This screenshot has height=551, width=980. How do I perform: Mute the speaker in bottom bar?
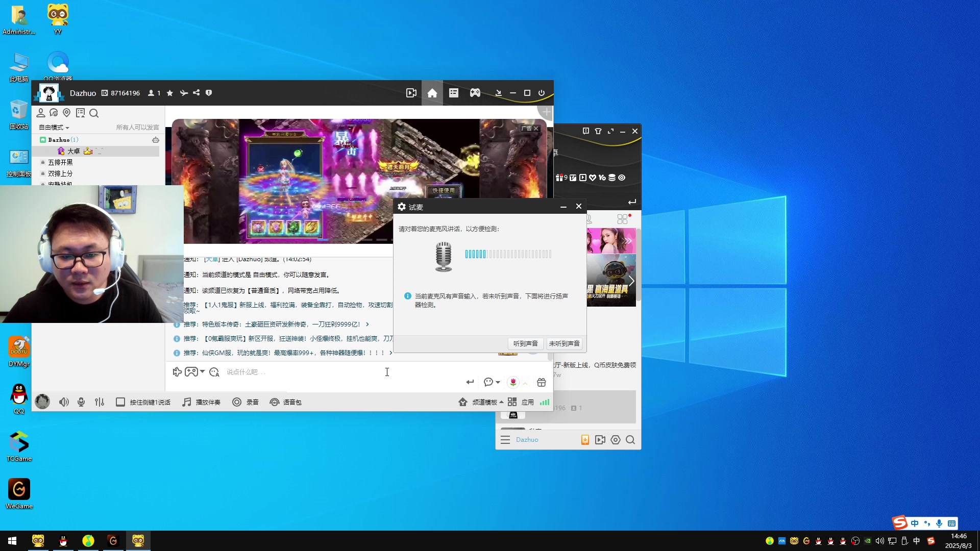pos(64,402)
